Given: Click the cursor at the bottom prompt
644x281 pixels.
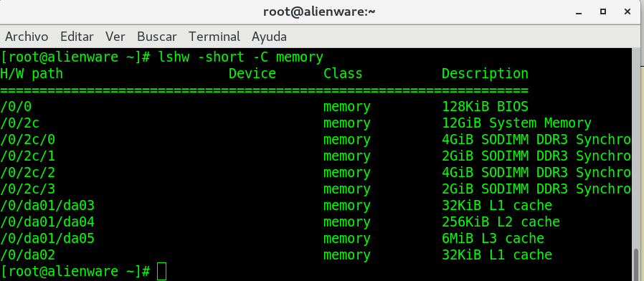Looking at the screenshot, I should [162, 272].
